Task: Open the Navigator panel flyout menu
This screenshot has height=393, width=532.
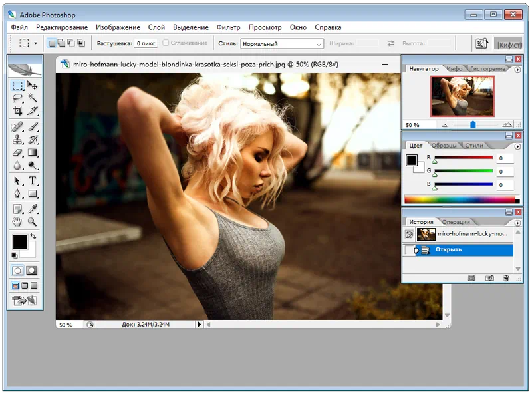Action: coord(517,70)
